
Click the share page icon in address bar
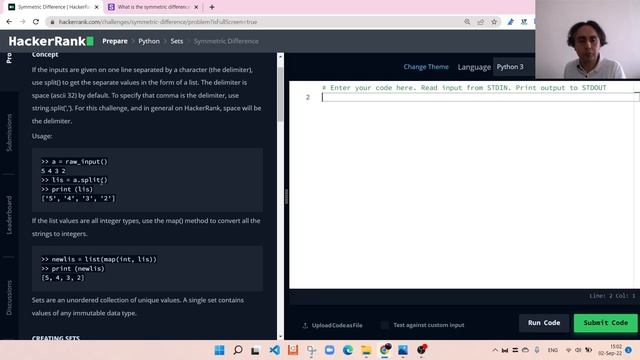[480, 22]
